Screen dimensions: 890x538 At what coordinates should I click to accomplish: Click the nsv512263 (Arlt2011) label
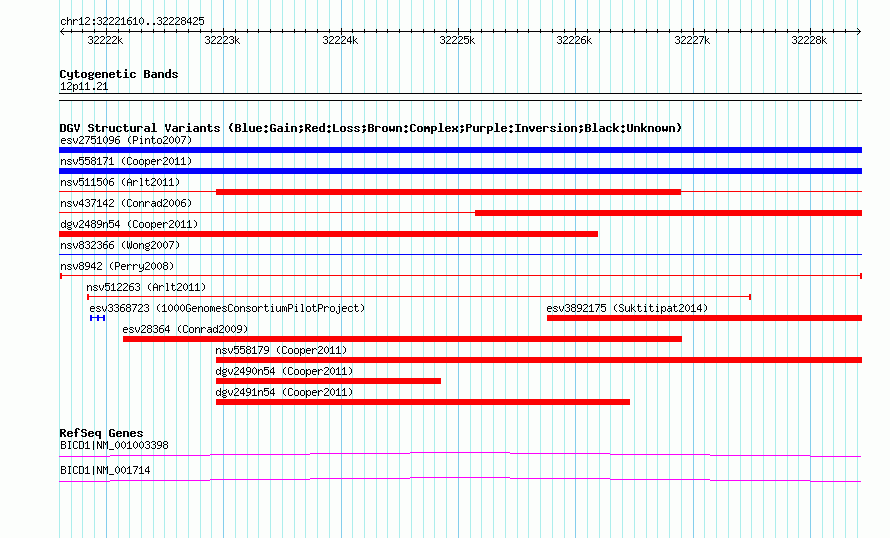click(x=146, y=287)
